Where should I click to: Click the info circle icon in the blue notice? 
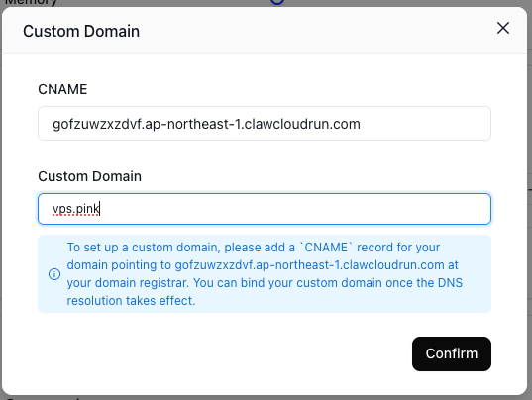(x=54, y=274)
